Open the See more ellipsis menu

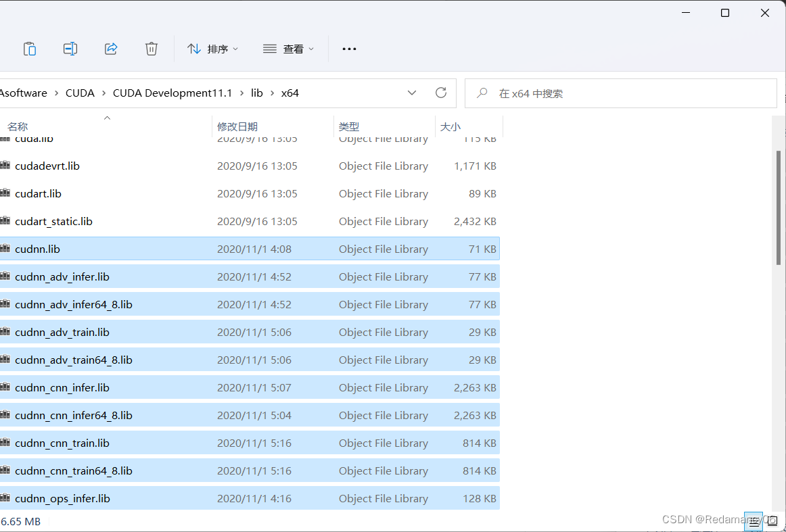coord(349,49)
